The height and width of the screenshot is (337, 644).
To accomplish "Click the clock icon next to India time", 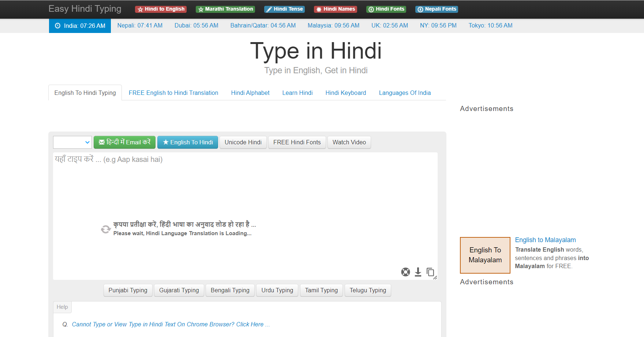I will 57,26.
